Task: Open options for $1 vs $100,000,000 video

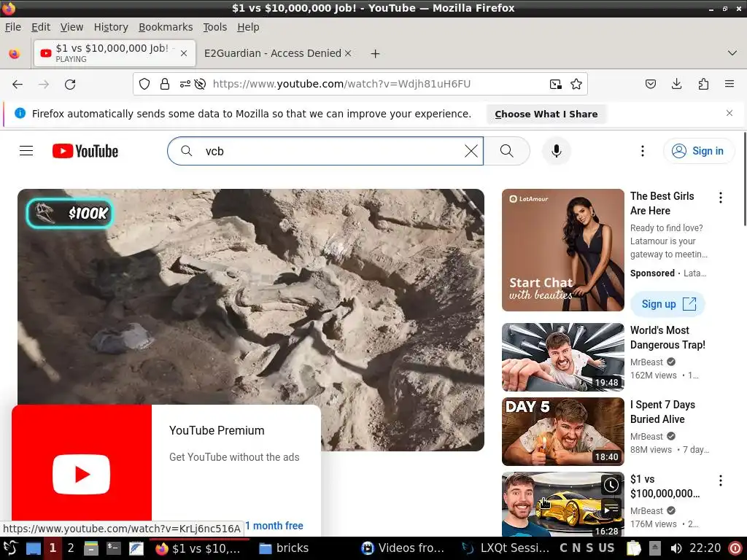Action: (721, 481)
